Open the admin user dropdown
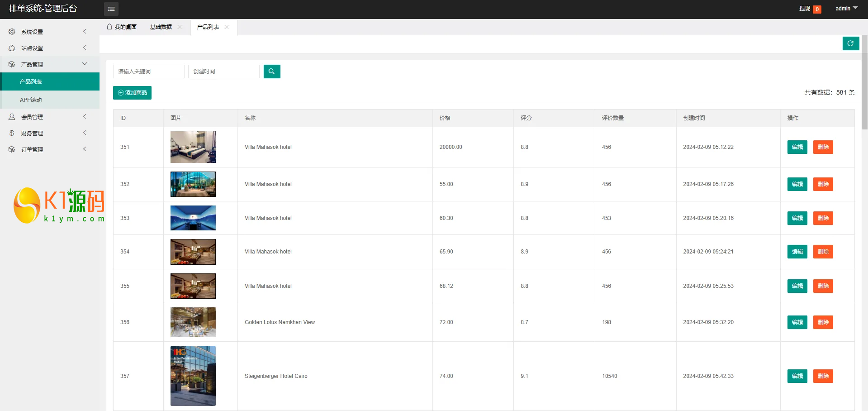This screenshot has width=868, height=411. click(846, 9)
